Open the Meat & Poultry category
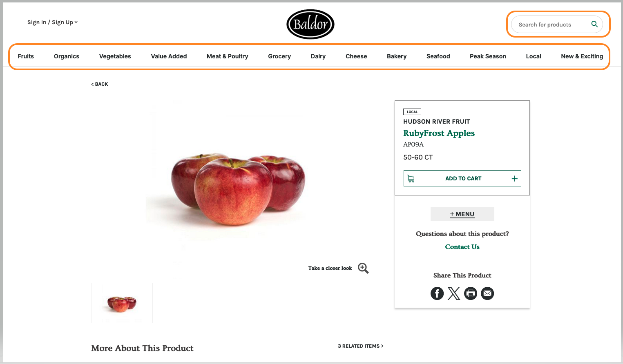623x364 pixels. (x=228, y=56)
